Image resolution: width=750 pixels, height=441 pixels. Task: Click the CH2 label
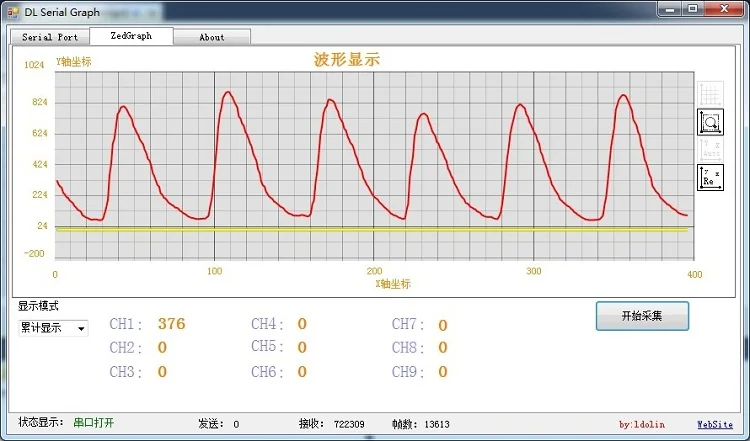click(125, 348)
